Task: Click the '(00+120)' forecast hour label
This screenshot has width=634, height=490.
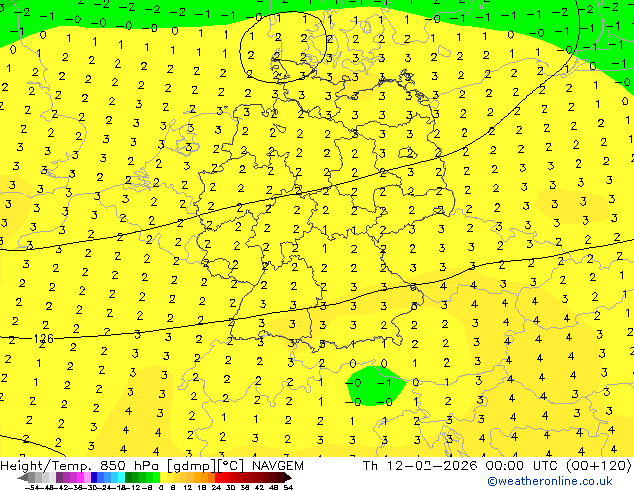Action: click(599, 466)
